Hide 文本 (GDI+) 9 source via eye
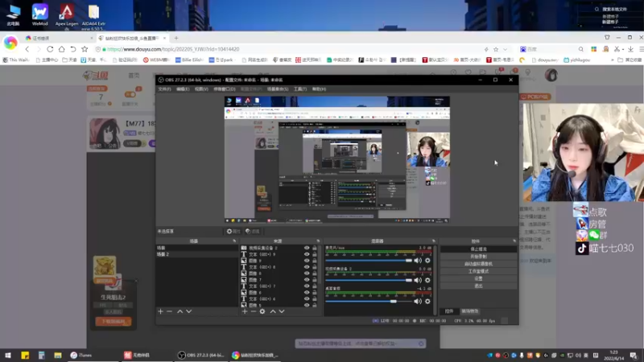 coord(307,254)
